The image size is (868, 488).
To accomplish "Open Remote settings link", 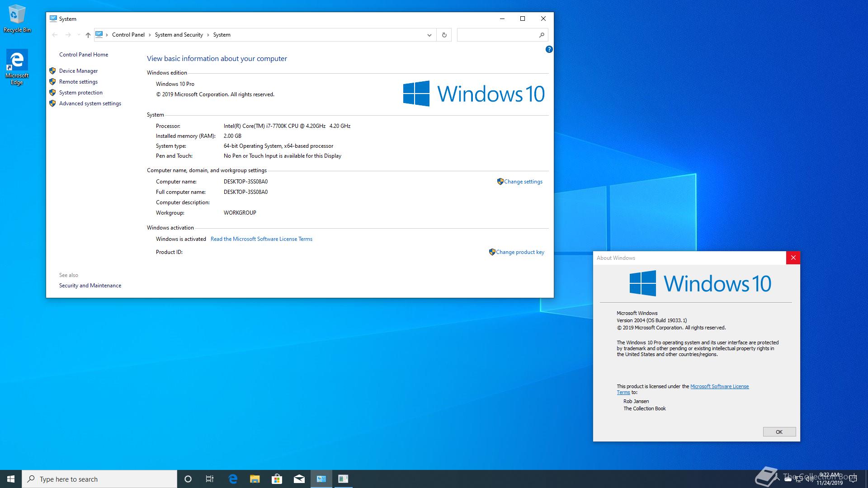I will tap(78, 82).
